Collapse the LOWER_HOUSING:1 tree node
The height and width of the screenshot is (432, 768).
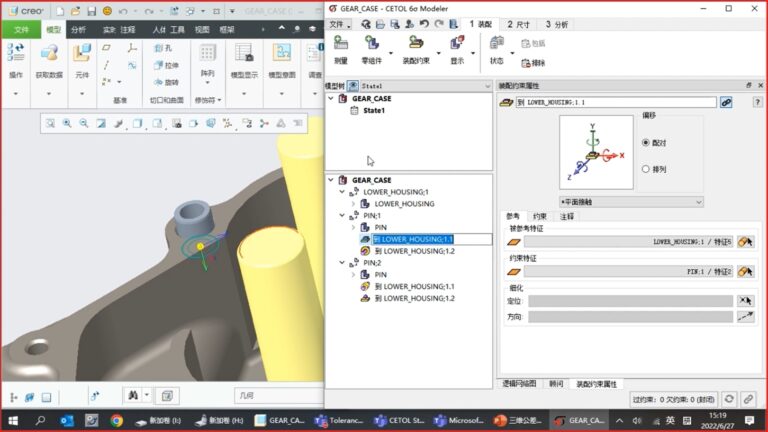coord(342,192)
